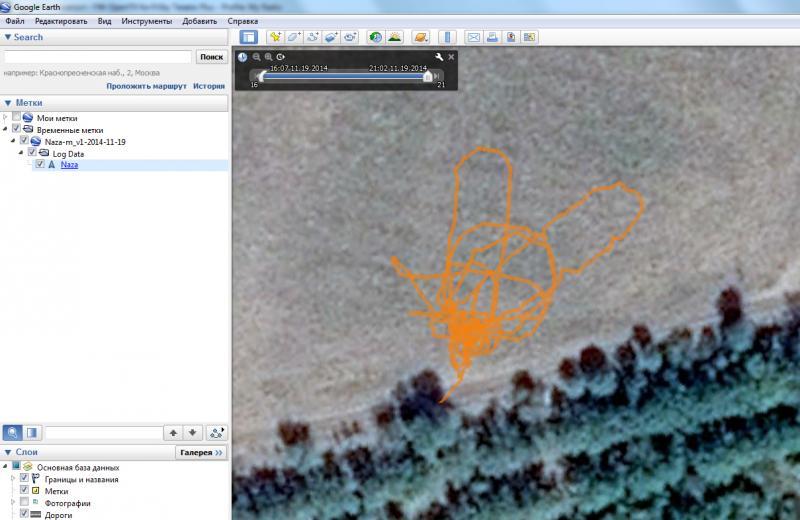Open the Файл menu
This screenshot has width=800, height=520.
click(x=15, y=21)
